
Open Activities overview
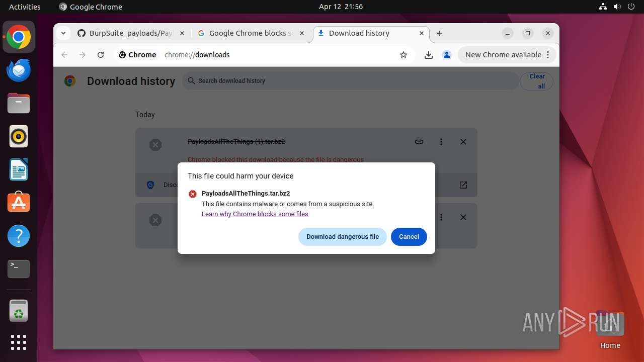(25, 7)
